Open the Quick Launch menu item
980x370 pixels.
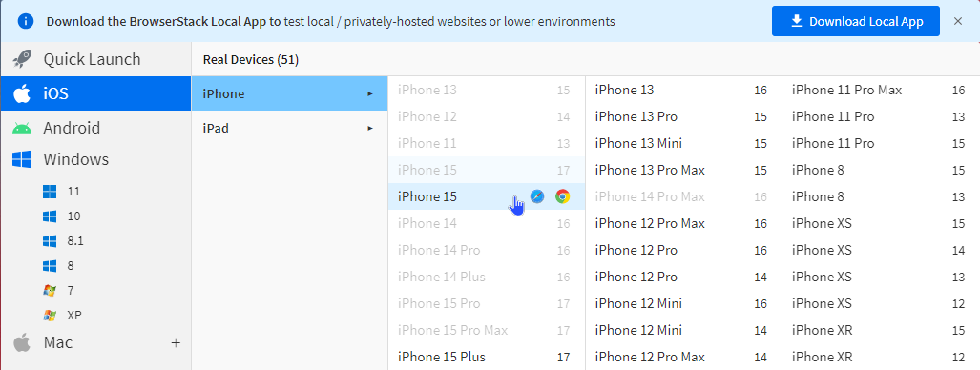(95, 60)
